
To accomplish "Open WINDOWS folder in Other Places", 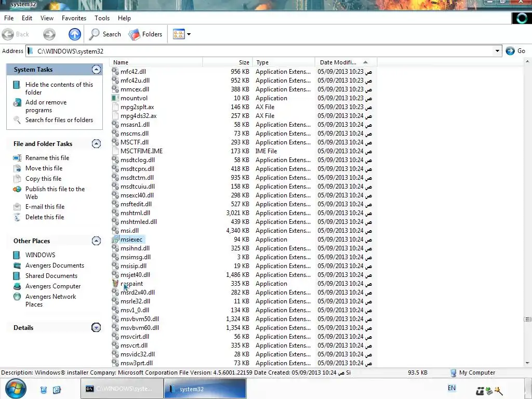I will 40,255.
